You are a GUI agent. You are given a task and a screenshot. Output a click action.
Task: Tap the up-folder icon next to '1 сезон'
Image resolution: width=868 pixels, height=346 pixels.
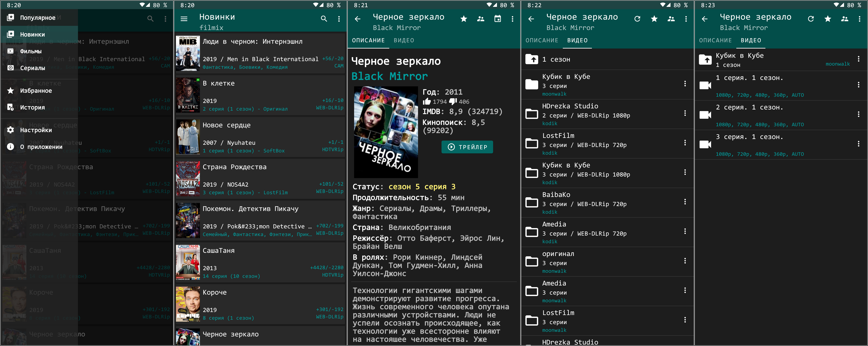tap(532, 59)
